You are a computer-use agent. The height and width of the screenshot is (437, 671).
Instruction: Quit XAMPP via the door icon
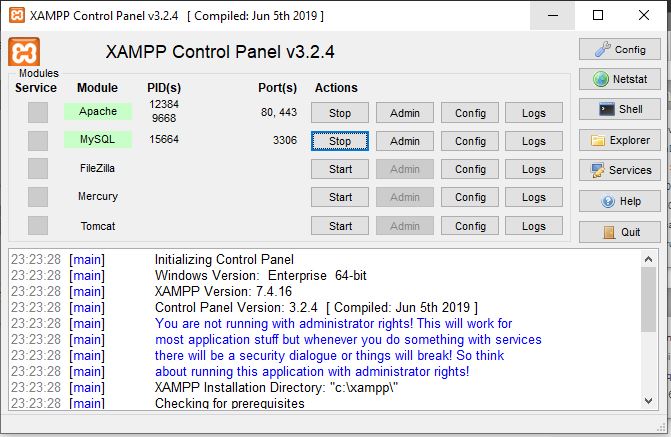pos(620,232)
